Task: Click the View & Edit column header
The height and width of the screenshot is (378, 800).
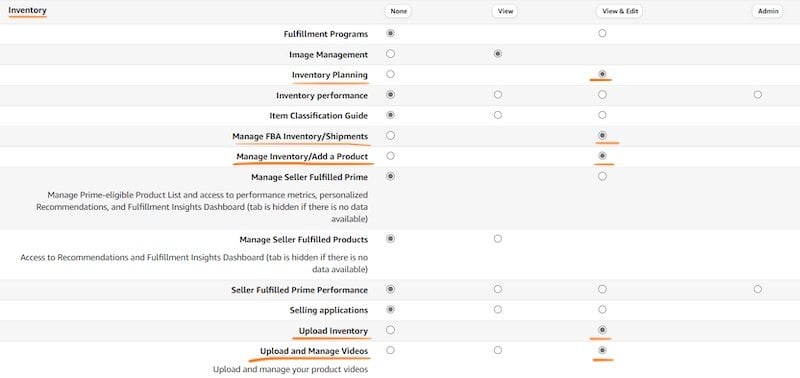Action: [620, 11]
